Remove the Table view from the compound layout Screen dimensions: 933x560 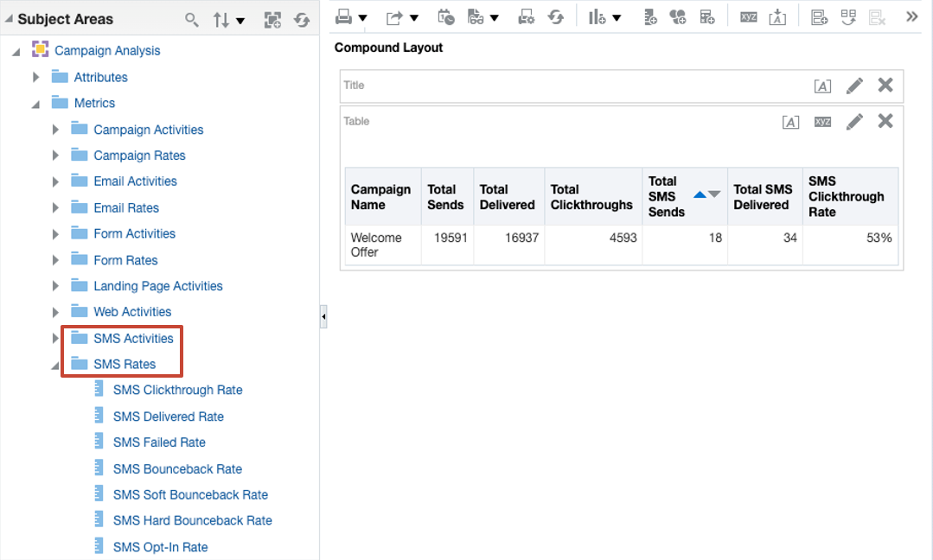pyautogui.click(x=885, y=121)
